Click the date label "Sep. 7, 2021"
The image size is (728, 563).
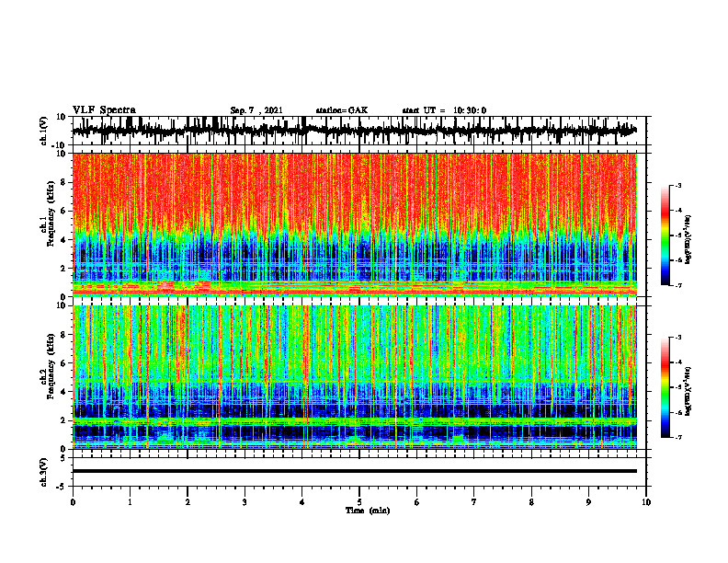pos(256,110)
